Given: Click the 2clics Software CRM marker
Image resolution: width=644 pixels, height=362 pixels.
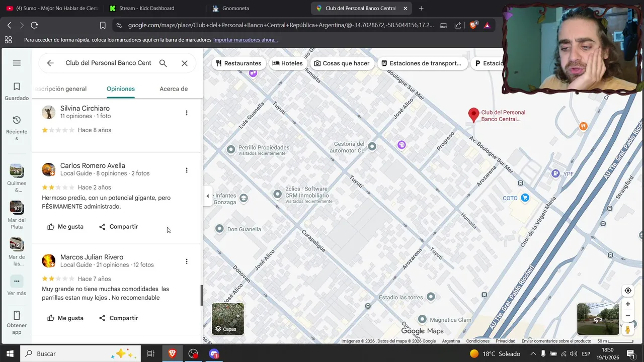Looking at the screenshot, I should tap(277, 194).
